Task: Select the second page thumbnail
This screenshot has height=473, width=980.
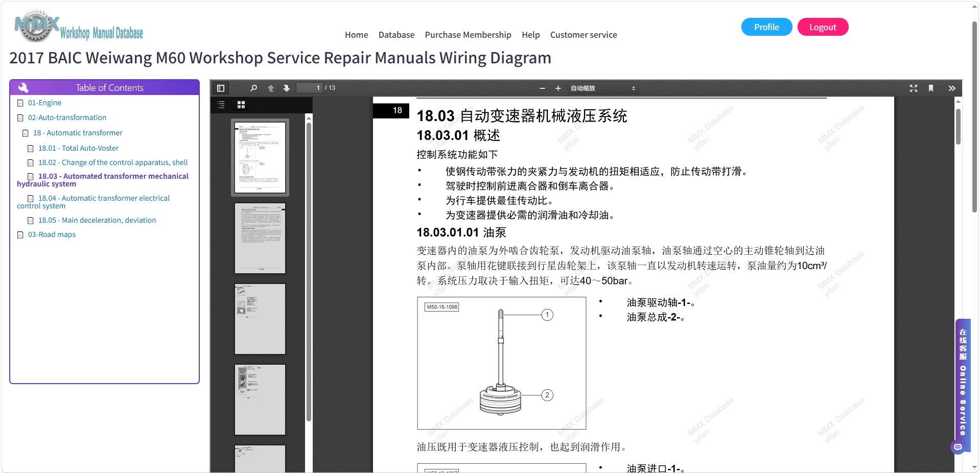Action: point(260,238)
